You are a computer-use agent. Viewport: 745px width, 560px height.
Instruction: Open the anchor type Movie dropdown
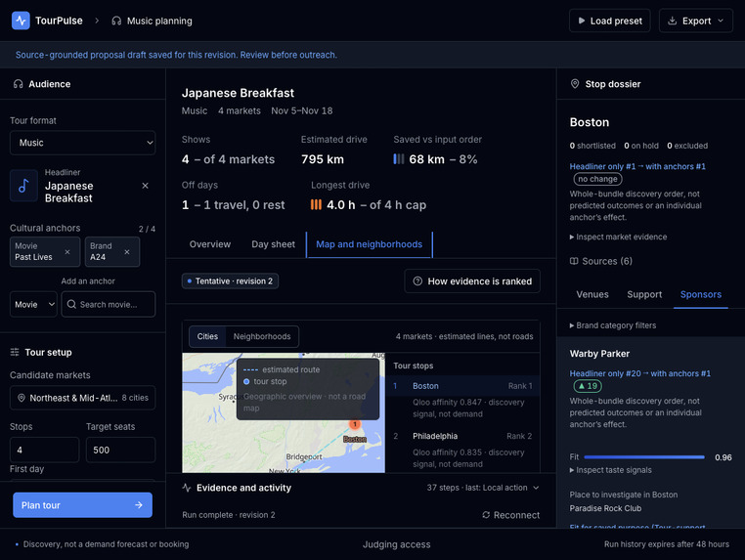[33, 304]
